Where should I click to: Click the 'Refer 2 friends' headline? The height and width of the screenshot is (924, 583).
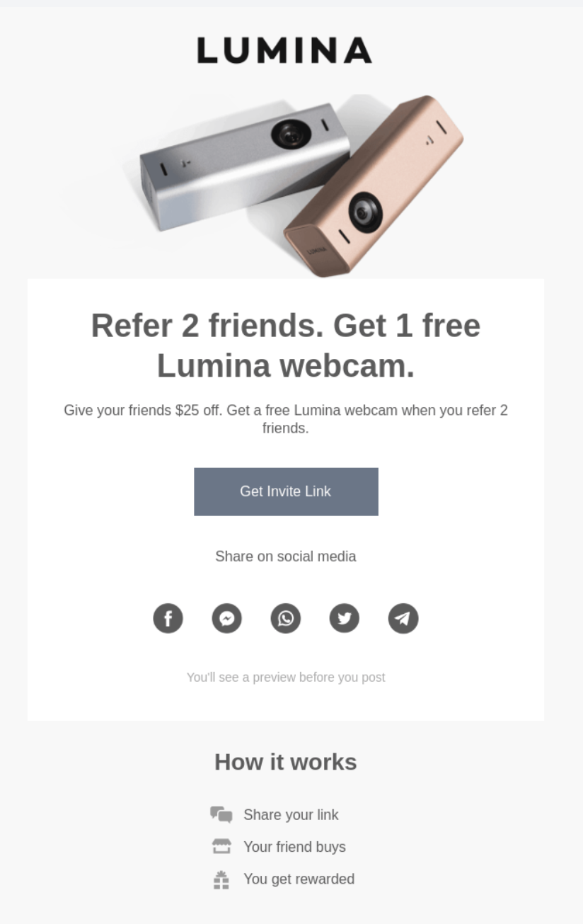pyautogui.click(x=286, y=346)
